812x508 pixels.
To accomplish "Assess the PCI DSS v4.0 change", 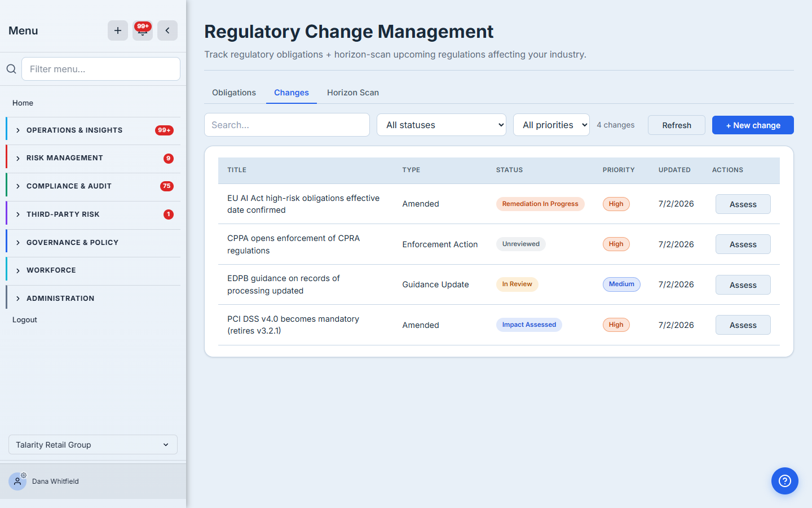I will point(743,325).
